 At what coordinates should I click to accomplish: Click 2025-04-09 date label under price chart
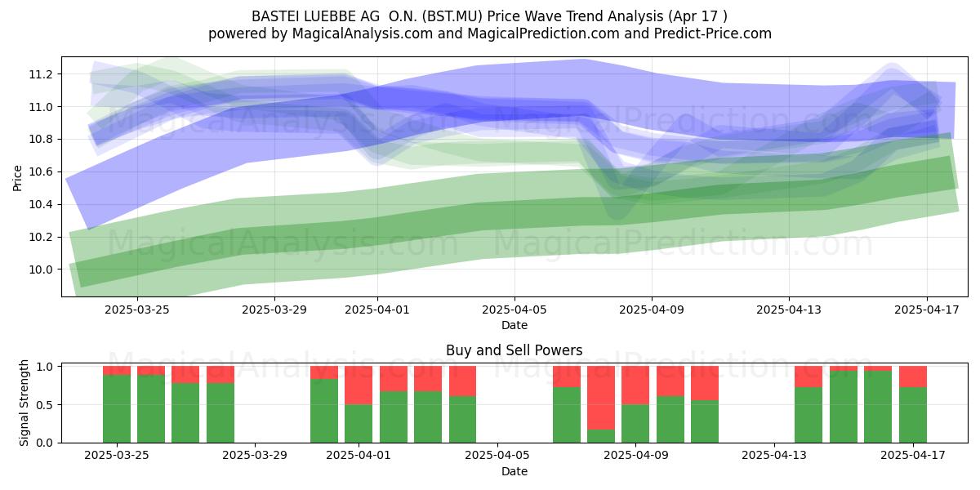click(652, 310)
